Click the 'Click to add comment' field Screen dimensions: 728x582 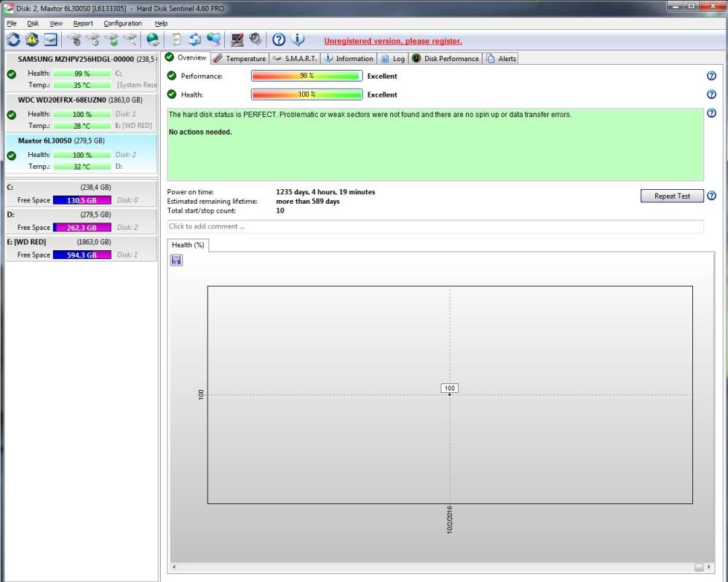tap(435, 226)
